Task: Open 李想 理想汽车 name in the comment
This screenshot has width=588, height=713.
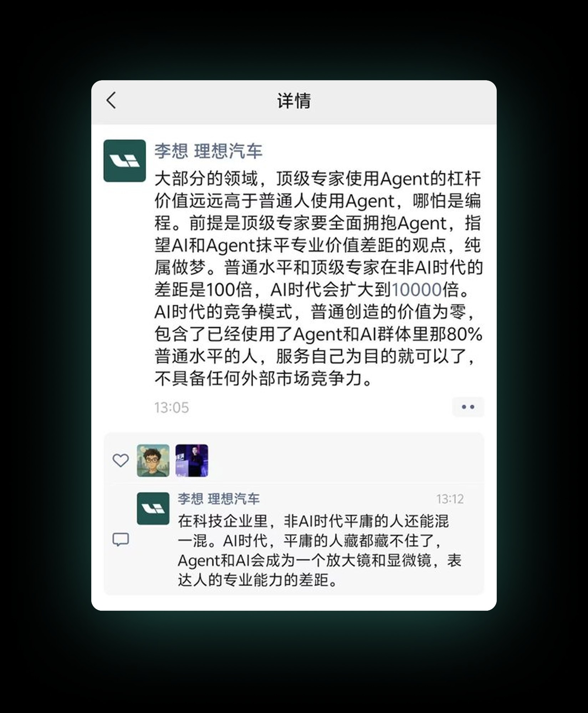Action: pyautogui.click(x=219, y=499)
